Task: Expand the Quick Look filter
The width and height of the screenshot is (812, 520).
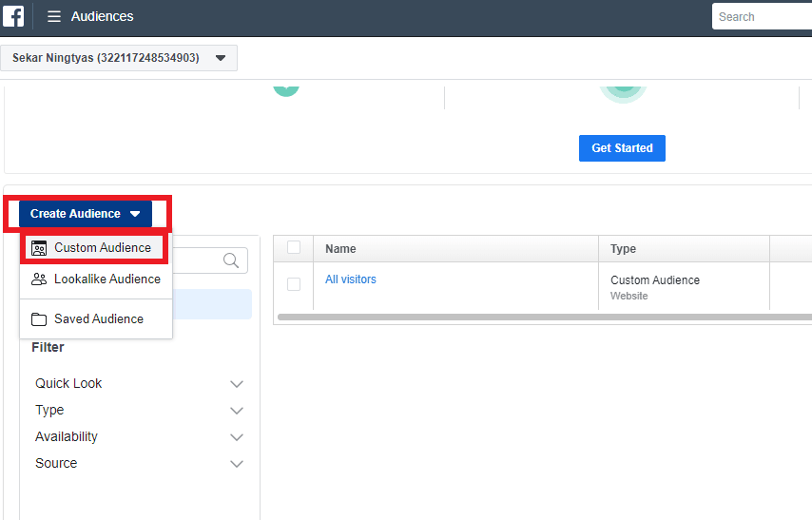Action: point(237,384)
